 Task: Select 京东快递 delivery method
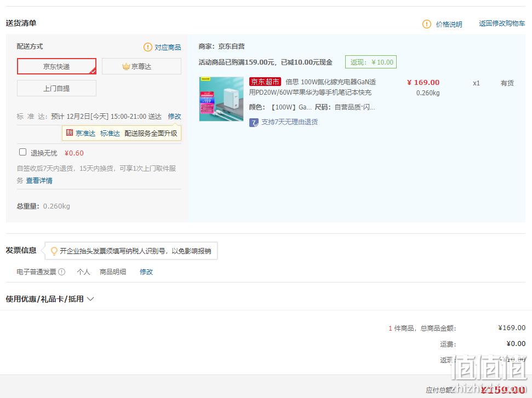click(x=56, y=66)
